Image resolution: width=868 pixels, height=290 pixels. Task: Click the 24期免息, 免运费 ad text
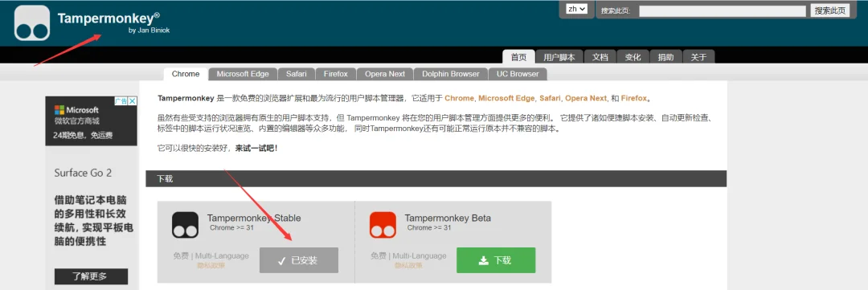click(83, 135)
